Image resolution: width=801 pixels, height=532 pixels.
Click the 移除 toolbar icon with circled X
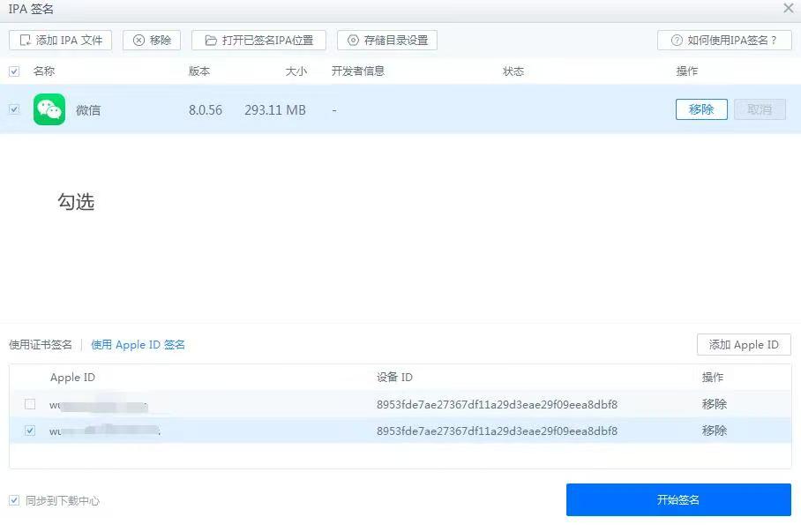(x=139, y=39)
